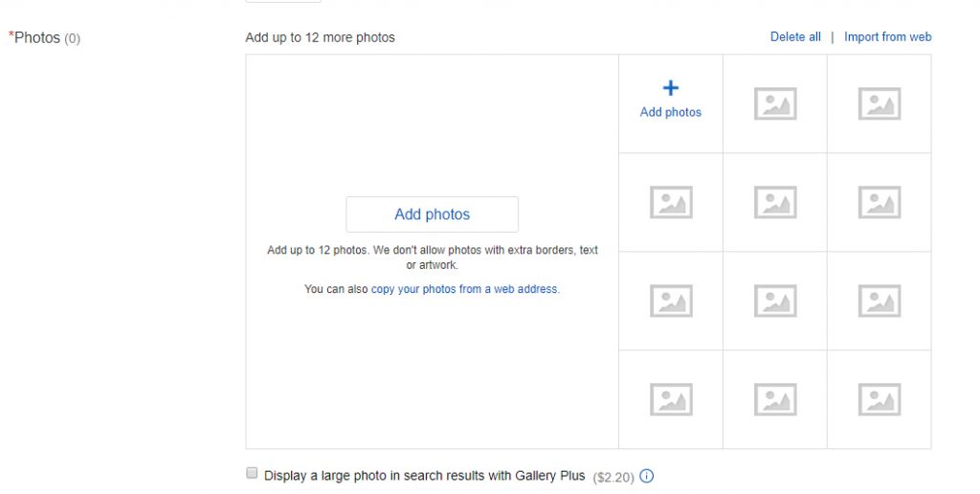Select the first placeholder in the third row
980x494 pixels.
pyautogui.click(x=671, y=302)
